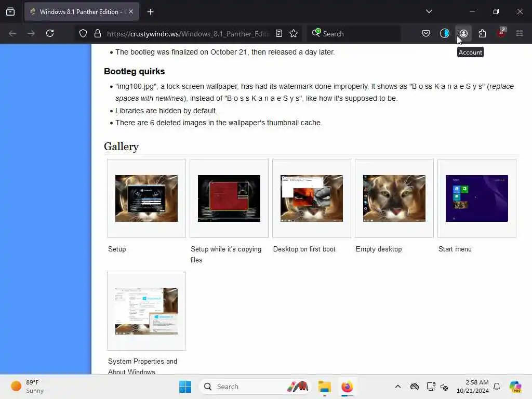Minimize the Firefox window
The image size is (532, 399).
coord(472,11)
